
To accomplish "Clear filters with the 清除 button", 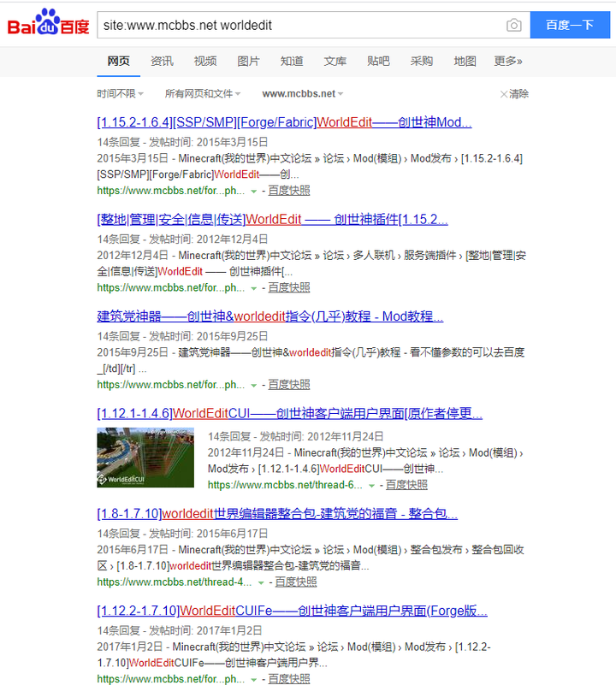I will tap(514, 94).
